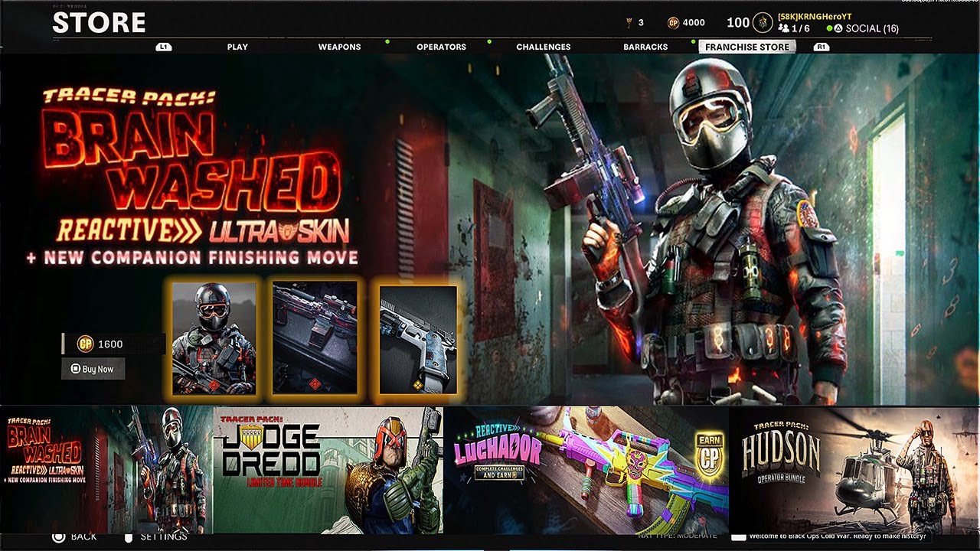Click the trophy token icon beside 3

pos(629,23)
